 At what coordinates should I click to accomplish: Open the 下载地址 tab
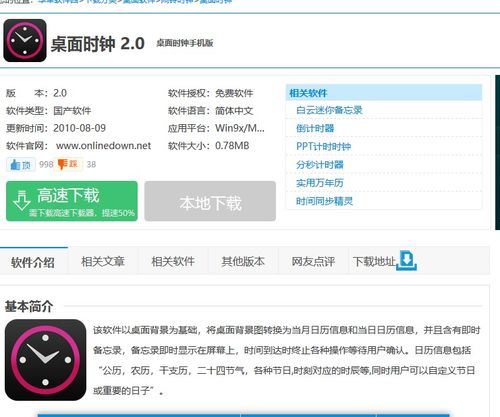[374, 262]
